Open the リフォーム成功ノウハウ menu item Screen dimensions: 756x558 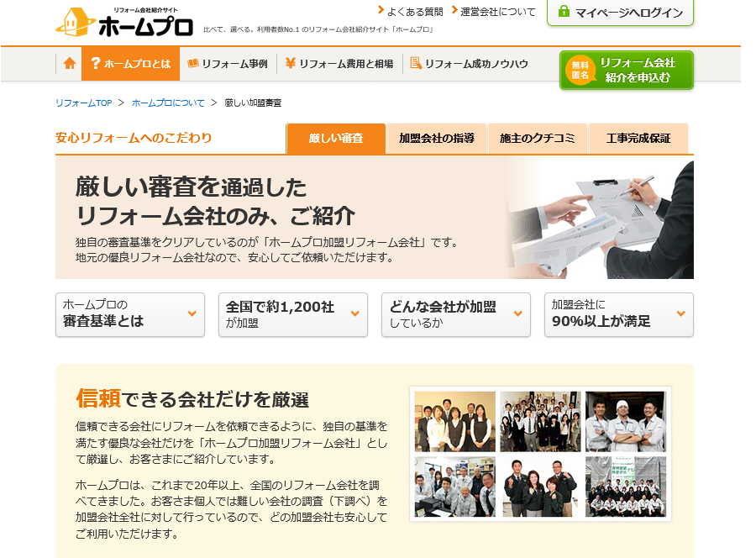coord(470,64)
